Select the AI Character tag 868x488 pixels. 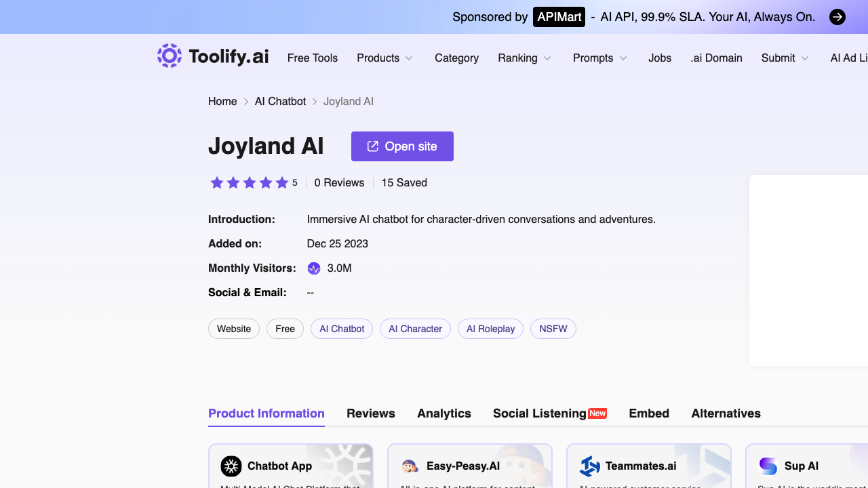point(415,329)
